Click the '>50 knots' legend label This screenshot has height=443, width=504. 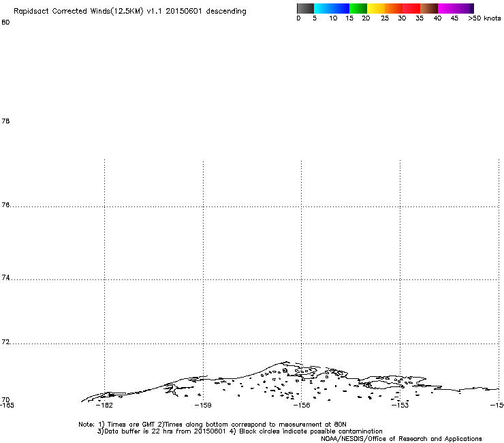point(484,18)
